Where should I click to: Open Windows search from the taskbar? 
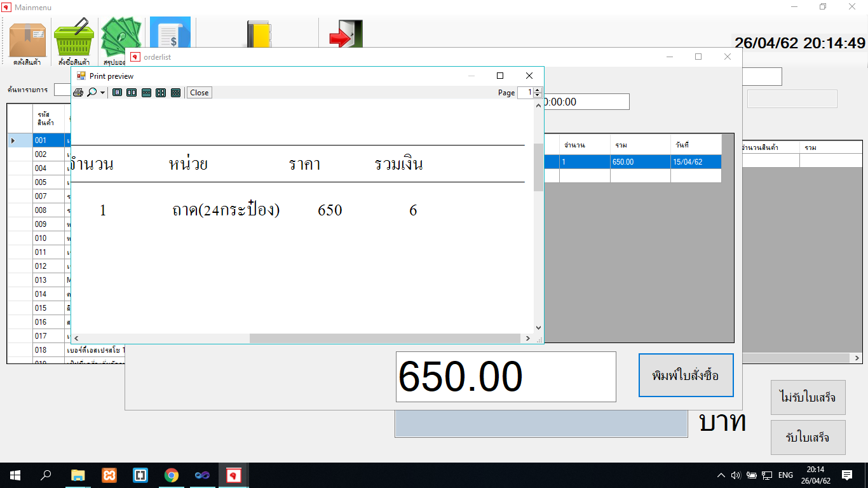[46, 475]
